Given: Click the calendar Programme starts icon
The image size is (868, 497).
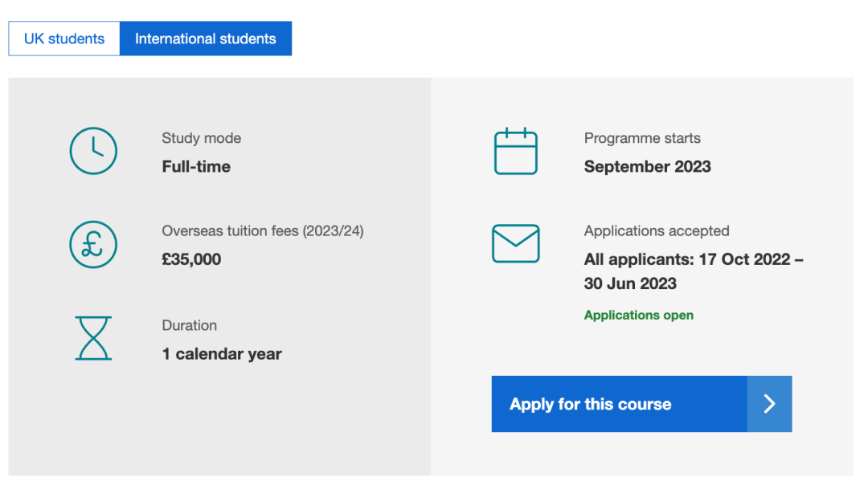Looking at the screenshot, I should point(515,151).
